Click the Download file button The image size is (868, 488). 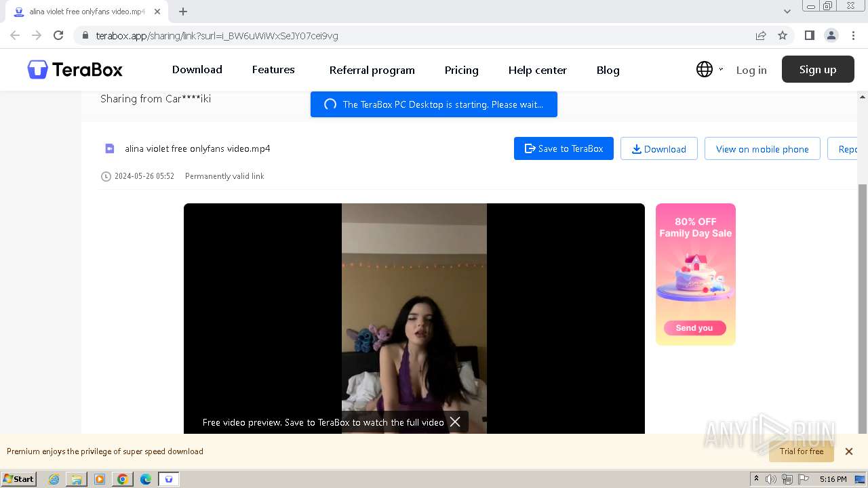(x=659, y=148)
